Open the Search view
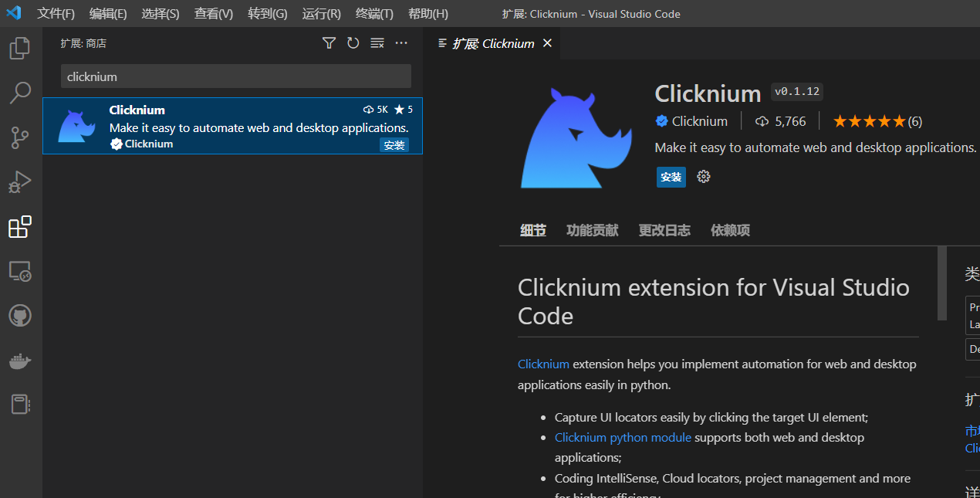This screenshot has width=980, height=498. click(x=19, y=93)
